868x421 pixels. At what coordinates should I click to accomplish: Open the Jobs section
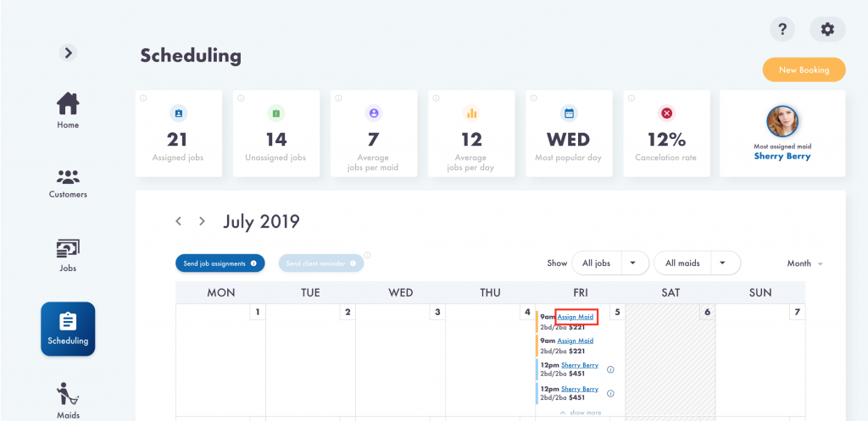click(68, 256)
